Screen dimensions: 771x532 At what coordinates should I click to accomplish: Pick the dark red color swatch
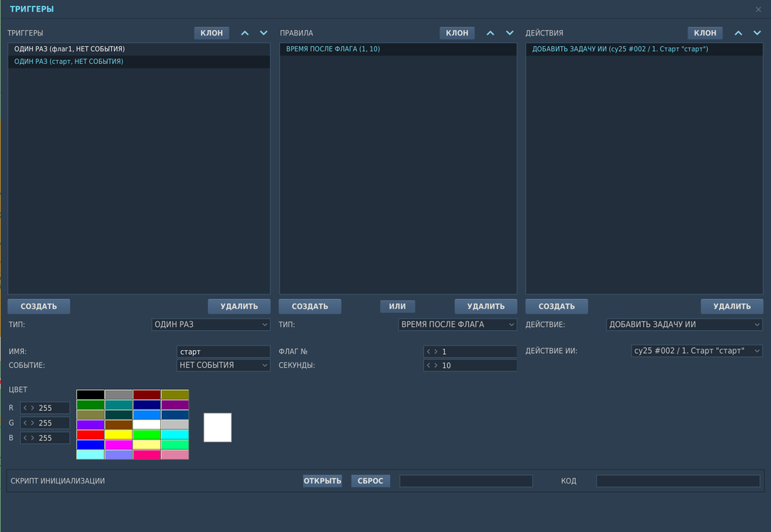click(x=146, y=394)
